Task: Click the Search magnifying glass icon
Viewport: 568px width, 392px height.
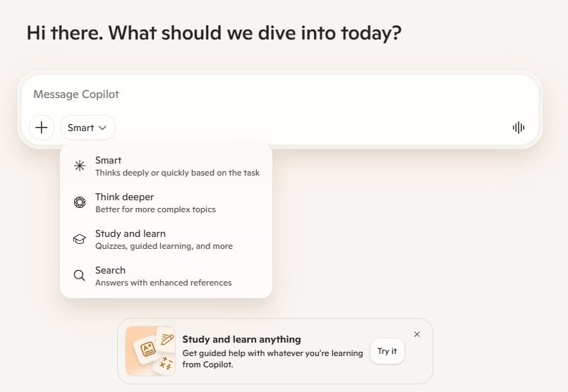Action: click(x=80, y=276)
